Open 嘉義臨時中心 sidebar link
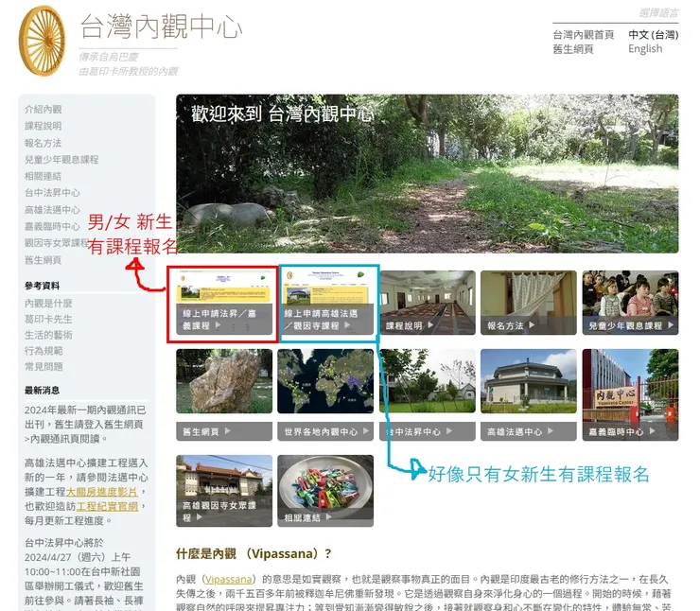700x611 pixels. pos(52,226)
